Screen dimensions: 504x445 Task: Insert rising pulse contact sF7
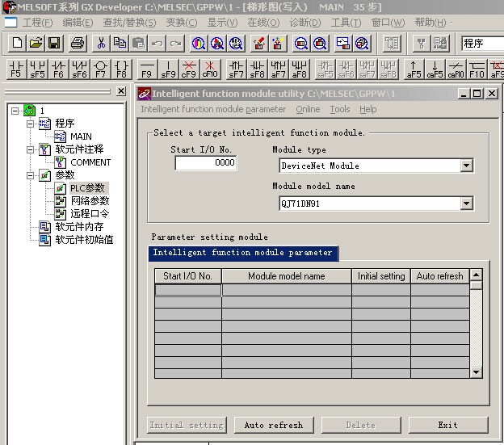pos(235,69)
